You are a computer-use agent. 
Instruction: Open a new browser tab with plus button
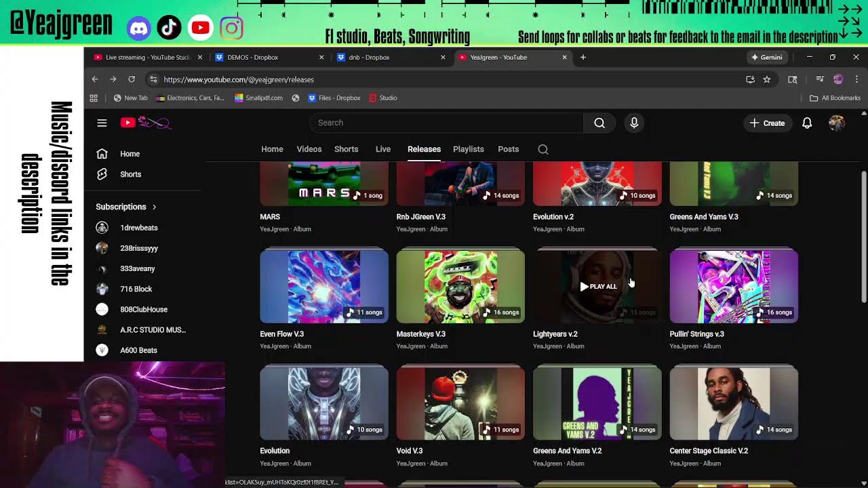click(583, 58)
